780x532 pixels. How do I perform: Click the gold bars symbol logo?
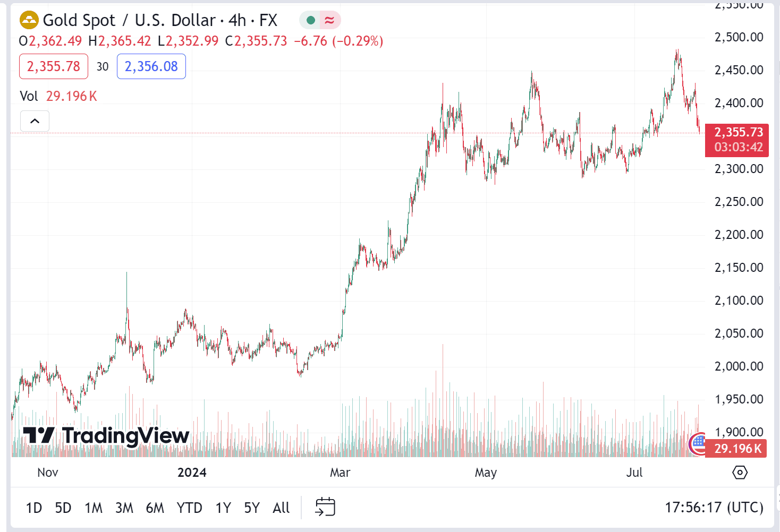tap(29, 20)
